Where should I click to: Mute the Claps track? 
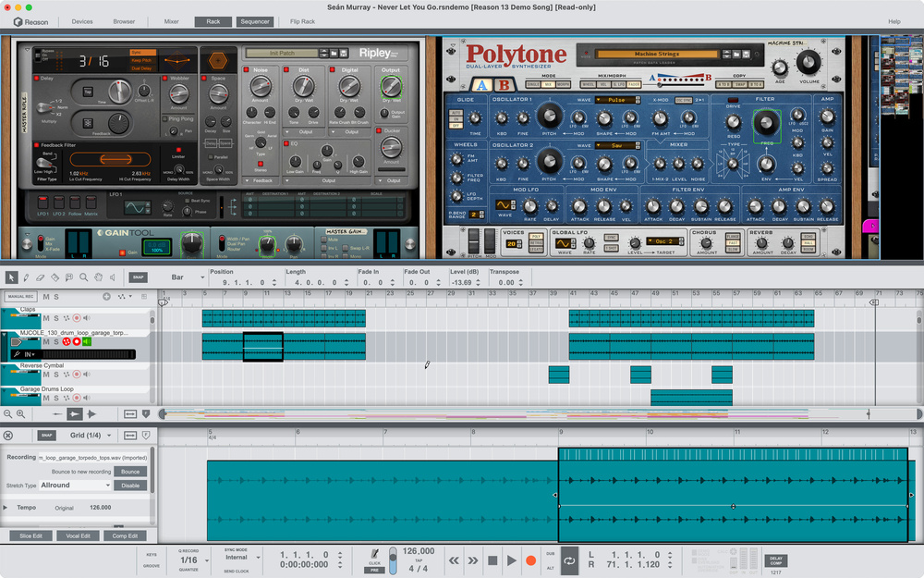point(44,318)
